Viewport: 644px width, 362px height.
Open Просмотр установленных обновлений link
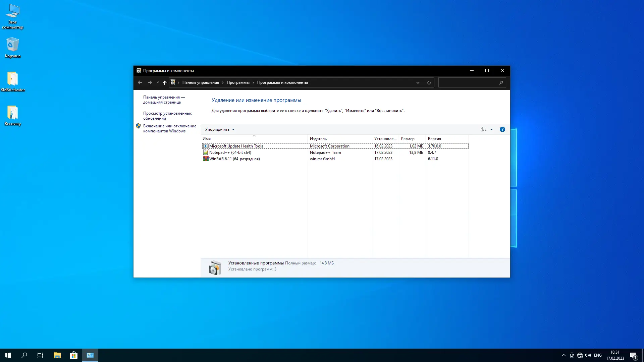click(x=167, y=116)
